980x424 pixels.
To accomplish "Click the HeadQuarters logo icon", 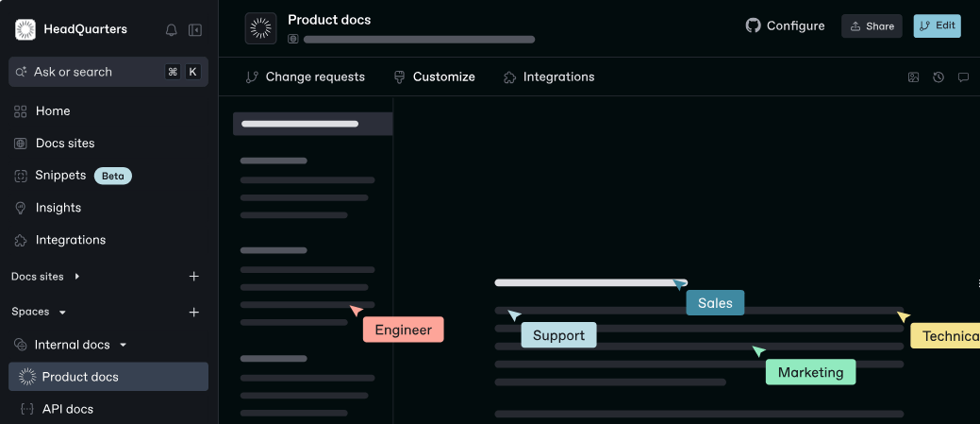I will 25,29.
